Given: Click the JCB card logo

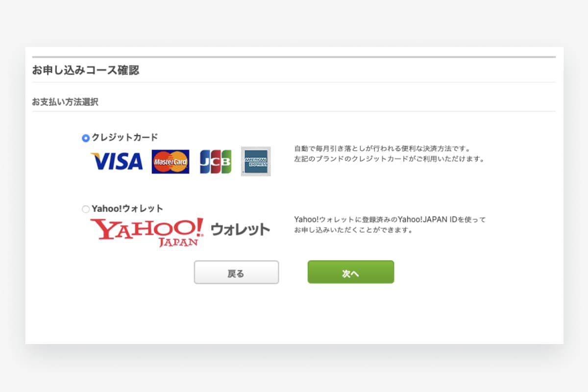Looking at the screenshot, I should (x=216, y=162).
